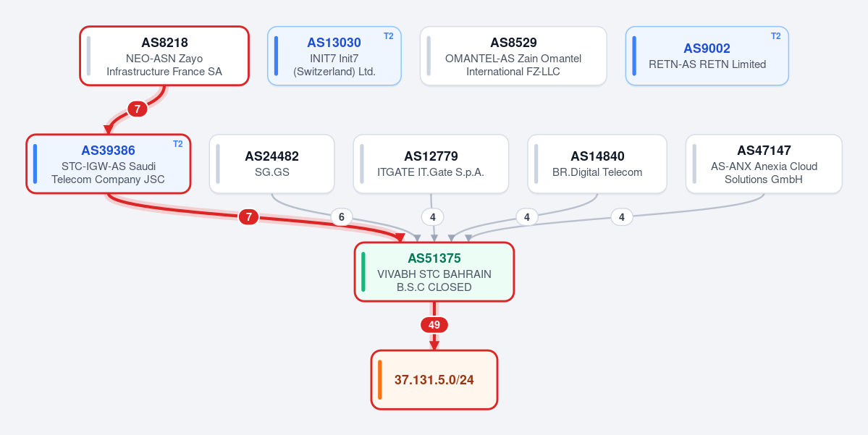Open the AS47147 Anexia Cloud node
The height and width of the screenshot is (435, 868).
764,164
